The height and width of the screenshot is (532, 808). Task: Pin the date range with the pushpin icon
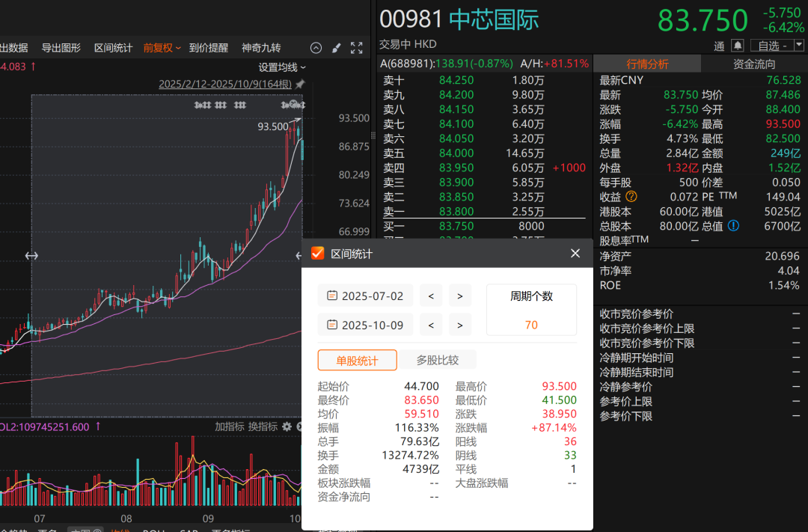click(x=300, y=84)
